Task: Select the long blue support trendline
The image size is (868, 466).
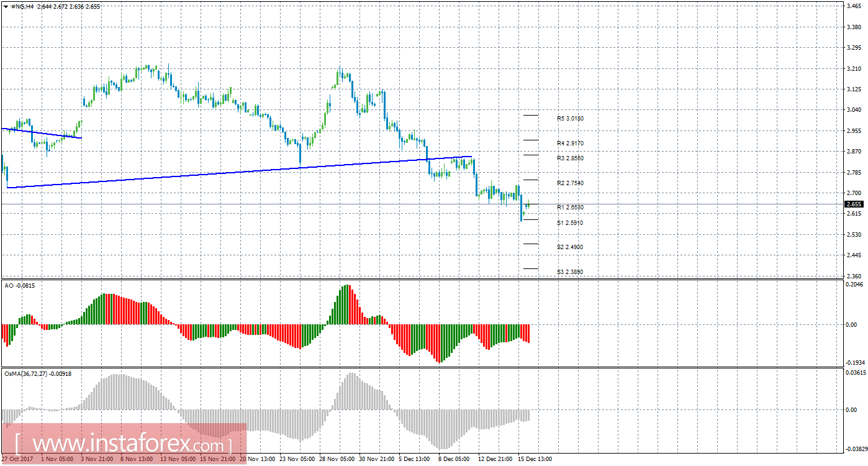Action: click(x=239, y=172)
